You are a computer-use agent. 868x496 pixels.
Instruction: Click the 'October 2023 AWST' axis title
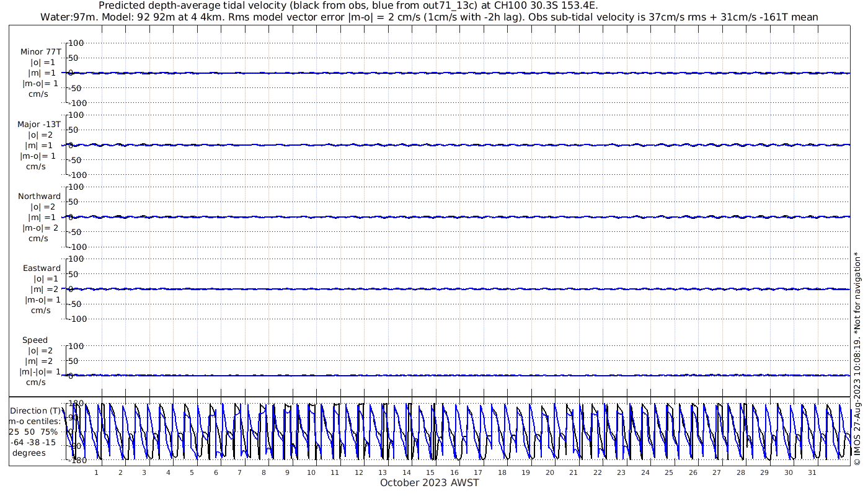click(430, 482)
